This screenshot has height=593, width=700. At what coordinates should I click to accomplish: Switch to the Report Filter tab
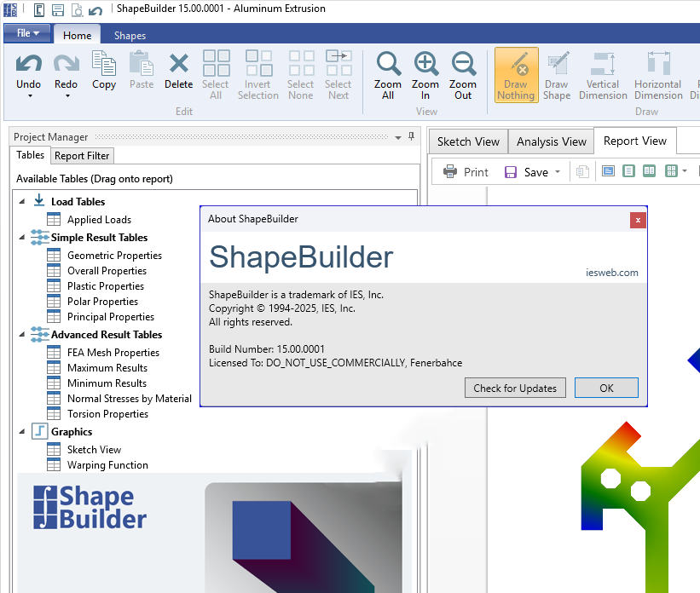[x=82, y=156]
